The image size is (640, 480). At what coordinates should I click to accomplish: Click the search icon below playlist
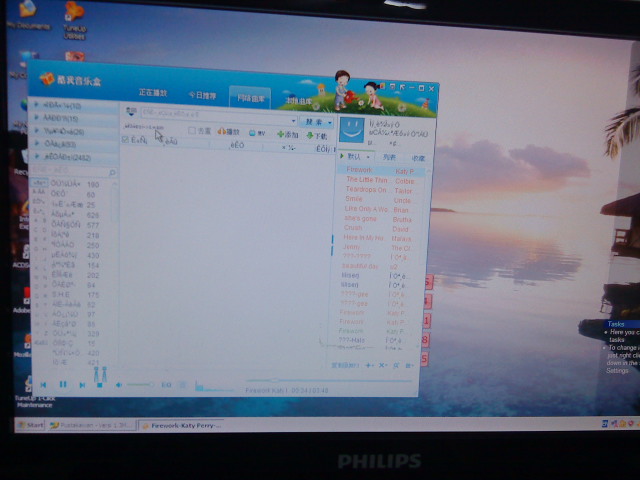click(x=396, y=365)
